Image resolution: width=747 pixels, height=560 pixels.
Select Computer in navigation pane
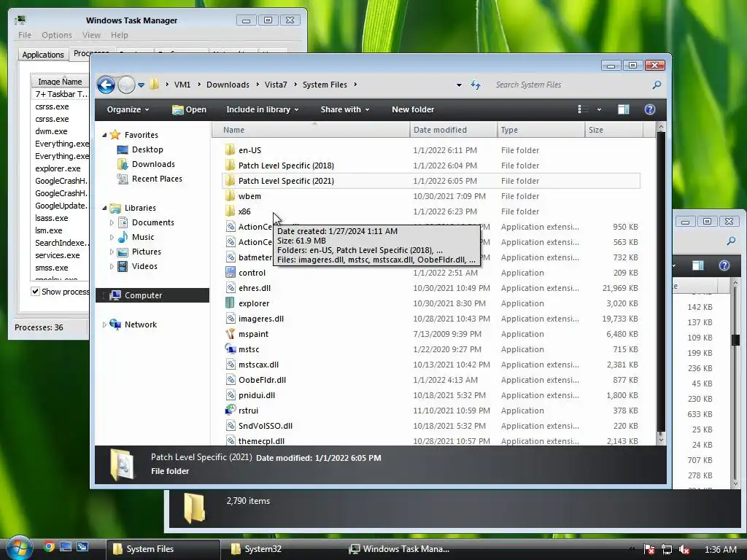click(x=152, y=295)
